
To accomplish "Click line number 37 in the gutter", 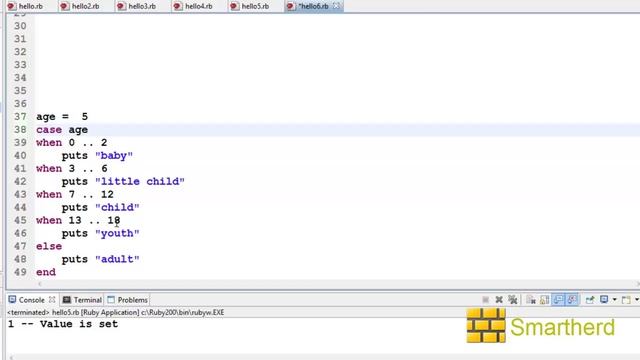I will point(20,117).
